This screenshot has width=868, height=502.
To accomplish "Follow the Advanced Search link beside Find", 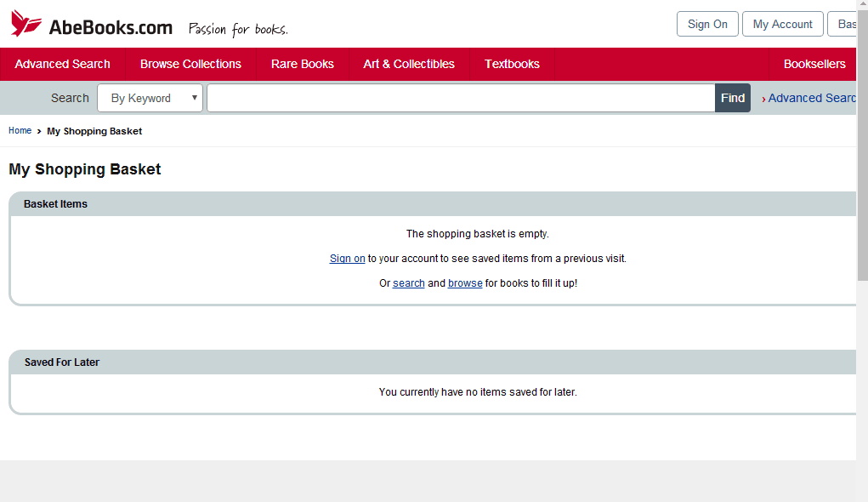I will 811,98.
